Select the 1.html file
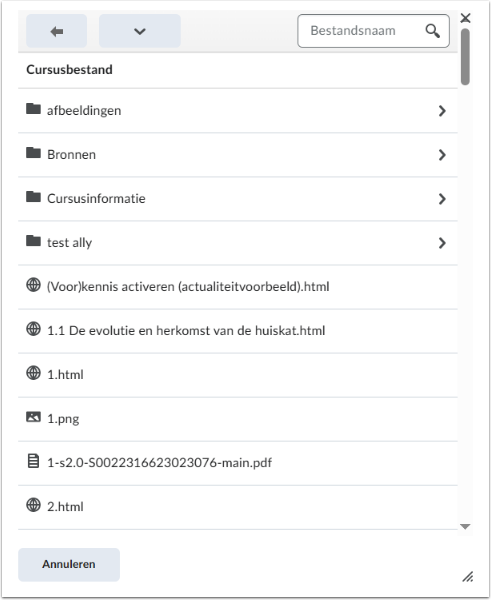The height and width of the screenshot is (600, 491). [x=238, y=375]
